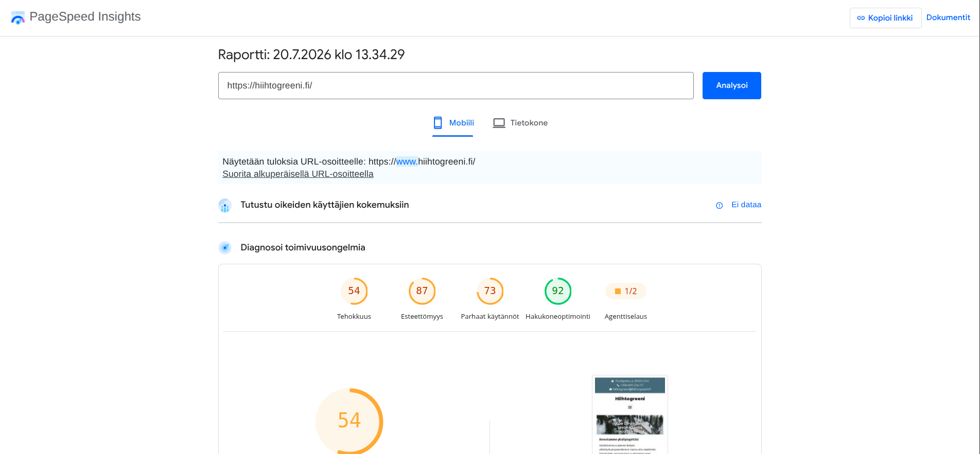Jump to Esteettömyys score 87 gauge
Screen dimensions: 980x454
click(422, 291)
